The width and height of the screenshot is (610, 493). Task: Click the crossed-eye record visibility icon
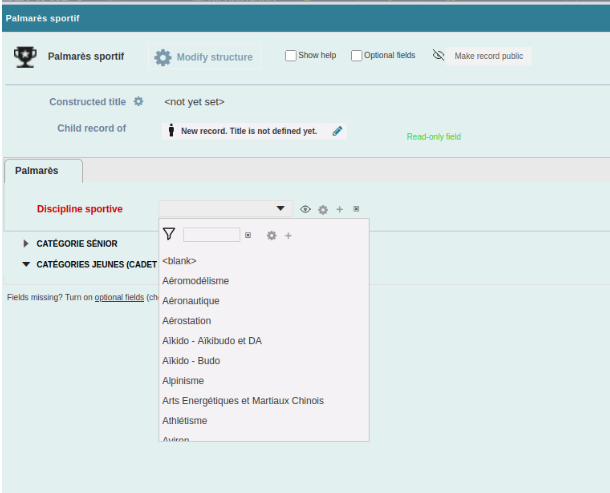coord(438,55)
